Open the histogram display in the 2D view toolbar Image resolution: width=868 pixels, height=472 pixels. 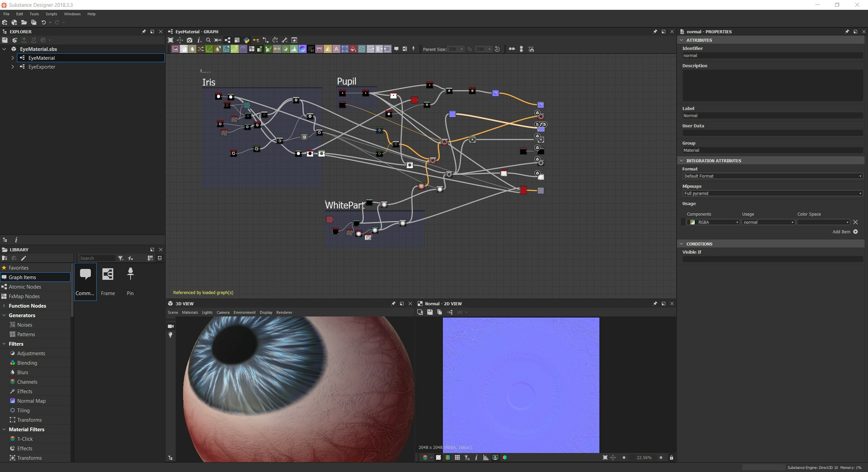tap(485, 458)
